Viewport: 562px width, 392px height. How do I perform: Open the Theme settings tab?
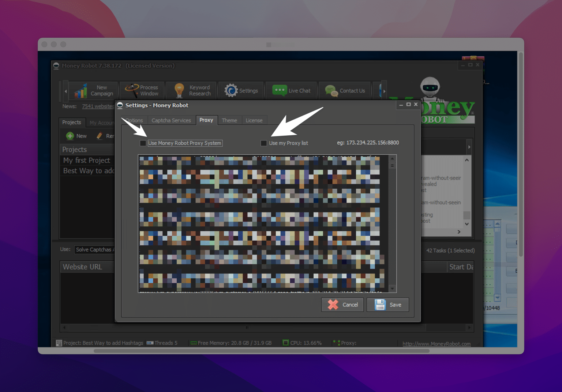coord(229,120)
